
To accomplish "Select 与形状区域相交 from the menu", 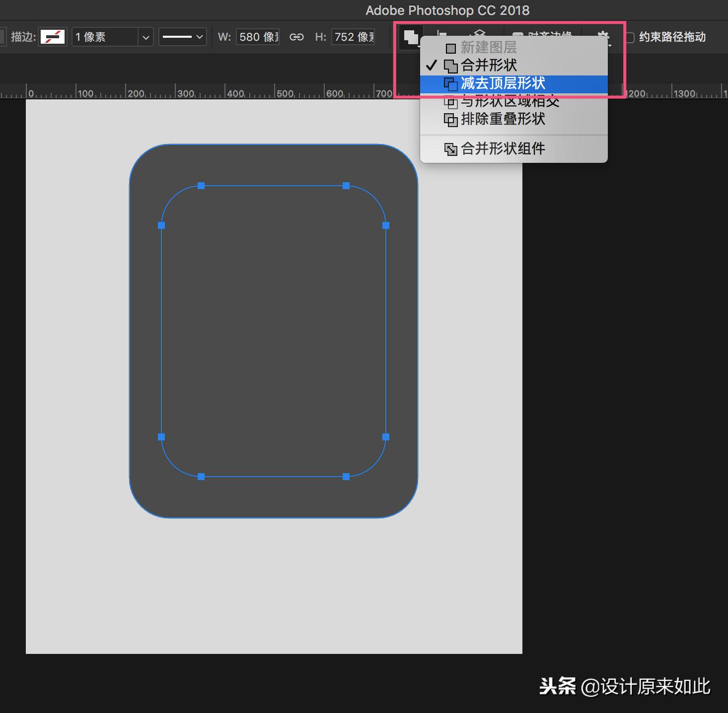I will click(510, 102).
